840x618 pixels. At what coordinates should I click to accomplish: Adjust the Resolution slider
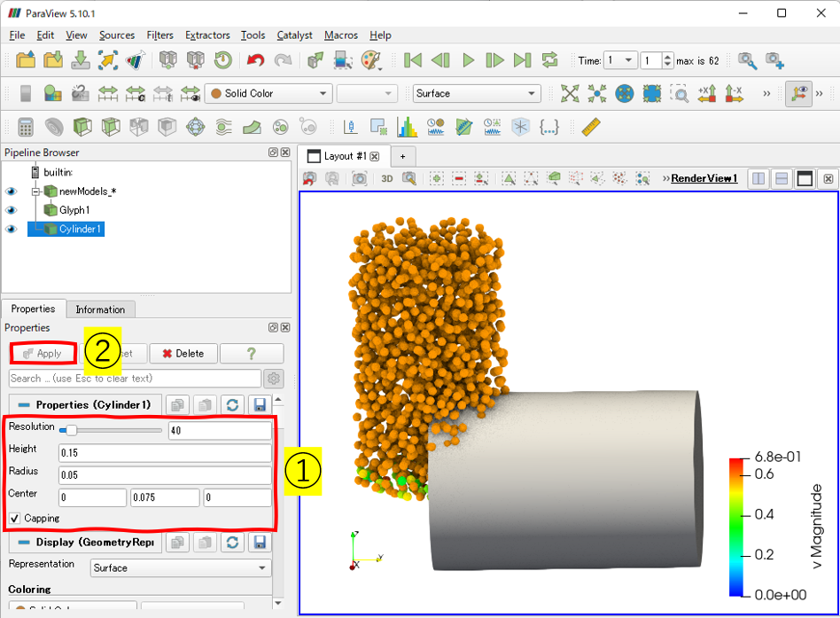coord(72,430)
